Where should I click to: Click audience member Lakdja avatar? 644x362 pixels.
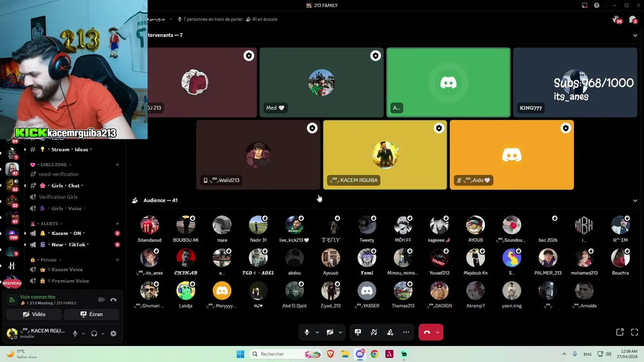point(186,291)
